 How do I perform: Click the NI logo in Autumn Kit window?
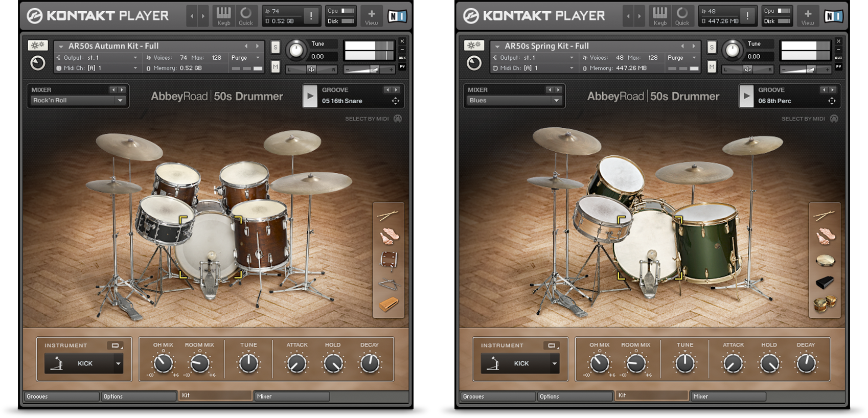(x=397, y=16)
